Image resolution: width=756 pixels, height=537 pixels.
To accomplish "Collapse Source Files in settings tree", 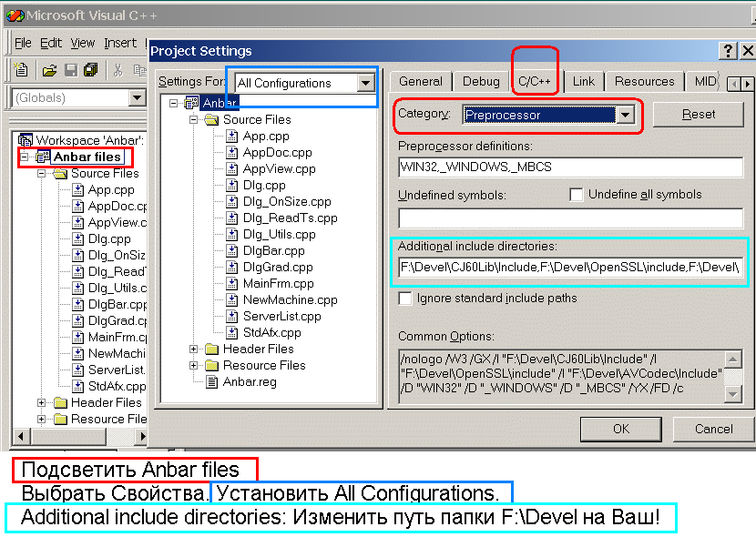I will pyautogui.click(x=193, y=119).
